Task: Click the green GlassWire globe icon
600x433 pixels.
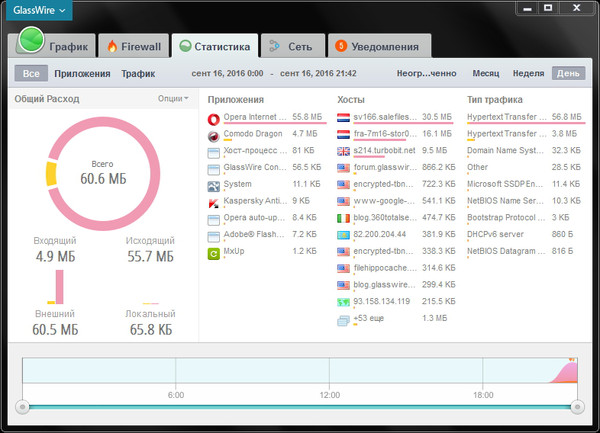Action: click(31, 39)
